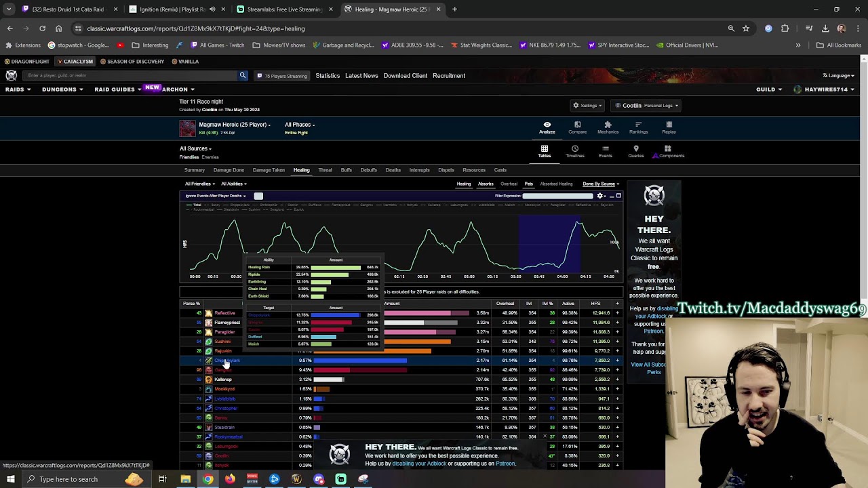Image resolution: width=868 pixels, height=488 pixels.
Task: Click the Patreon link in banner
Action: [505, 464]
